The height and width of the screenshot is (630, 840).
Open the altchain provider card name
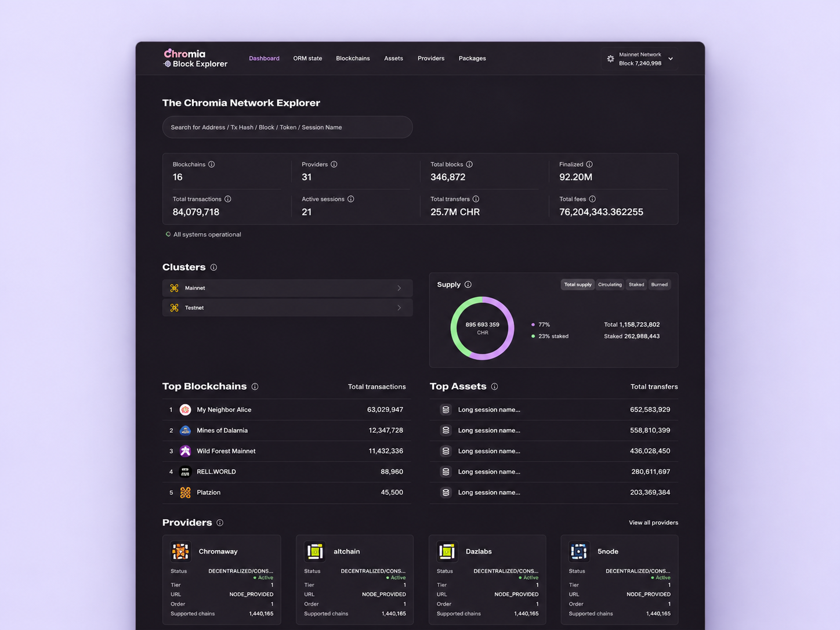point(347,552)
